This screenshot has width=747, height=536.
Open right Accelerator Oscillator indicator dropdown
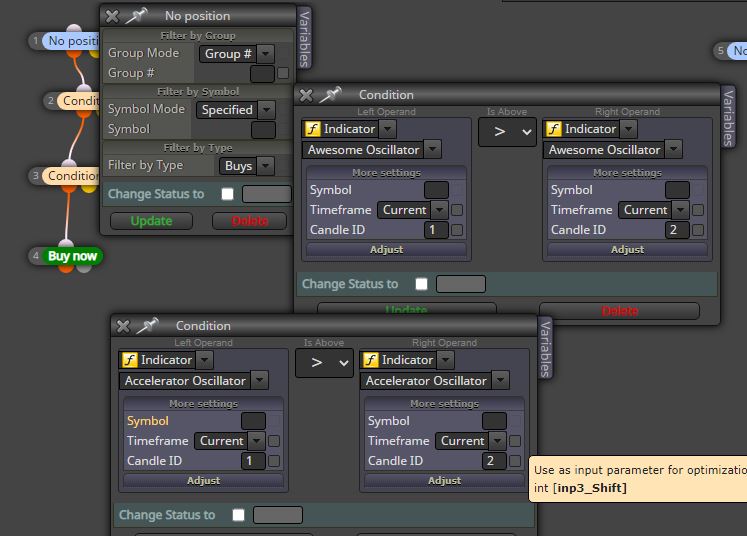click(434, 381)
